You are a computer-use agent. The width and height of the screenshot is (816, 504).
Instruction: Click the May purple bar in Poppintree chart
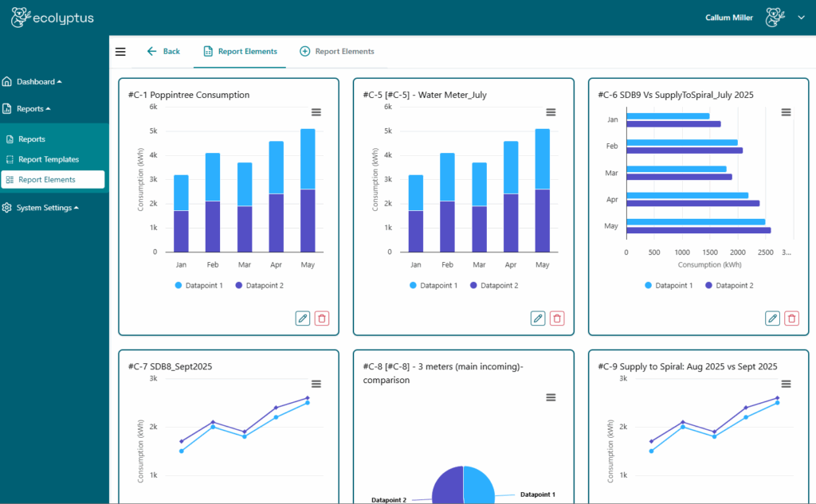[x=308, y=221]
